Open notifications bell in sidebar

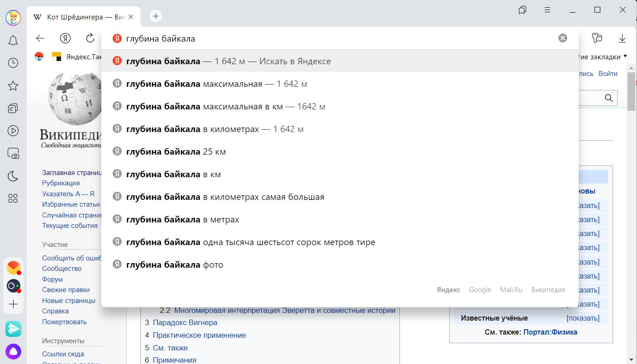[x=13, y=41]
